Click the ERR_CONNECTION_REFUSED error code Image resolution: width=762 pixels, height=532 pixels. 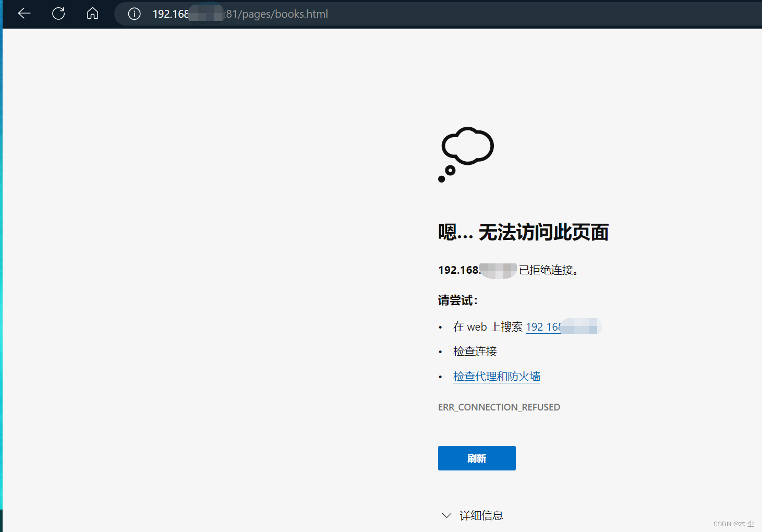coord(499,407)
